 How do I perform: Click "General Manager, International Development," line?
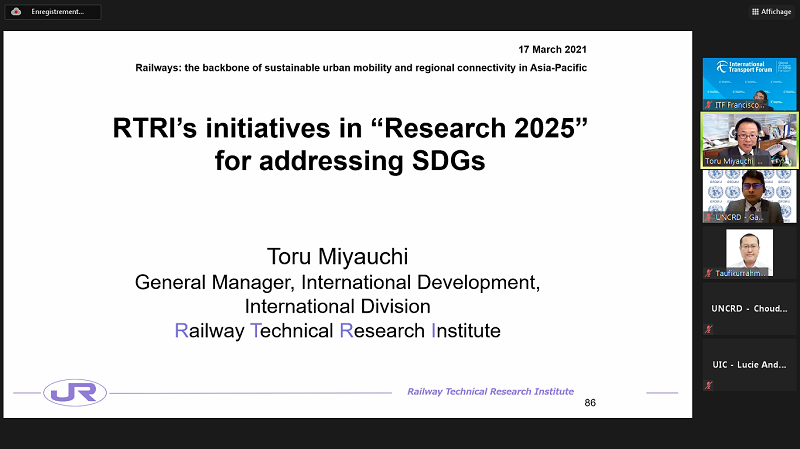337,282
